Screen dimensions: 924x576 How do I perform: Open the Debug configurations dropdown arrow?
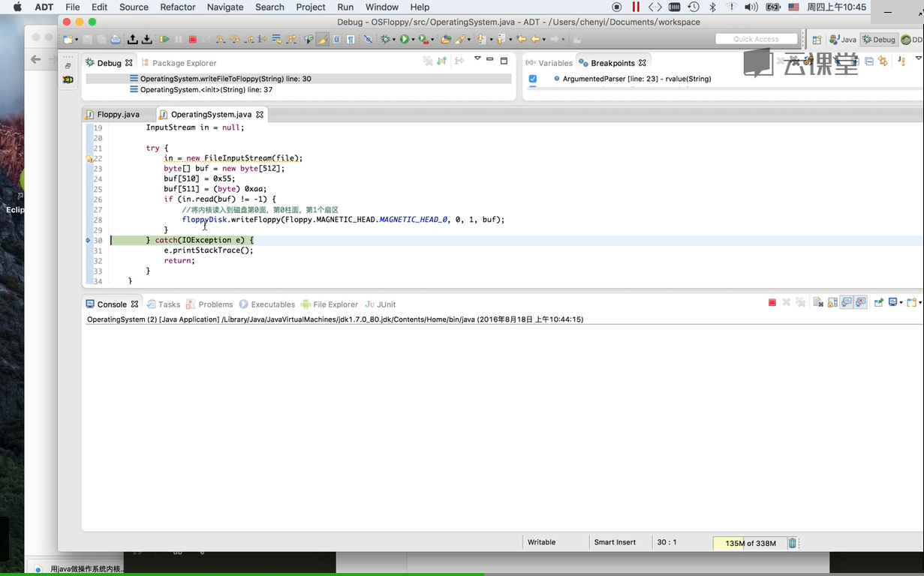click(x=393, y=40)
